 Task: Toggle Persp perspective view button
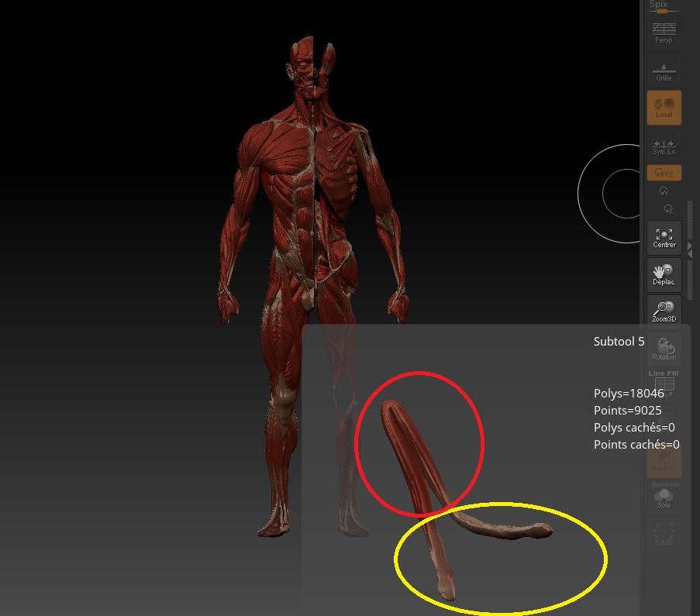point(664,33)
